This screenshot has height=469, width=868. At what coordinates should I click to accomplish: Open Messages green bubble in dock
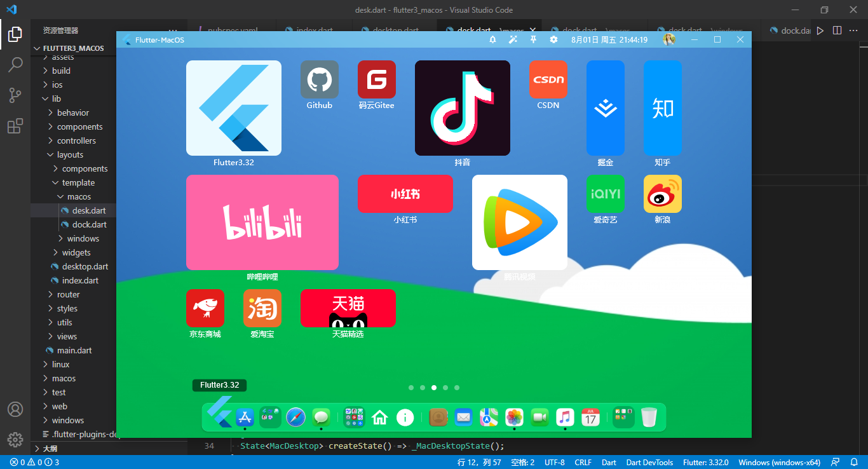322,418
